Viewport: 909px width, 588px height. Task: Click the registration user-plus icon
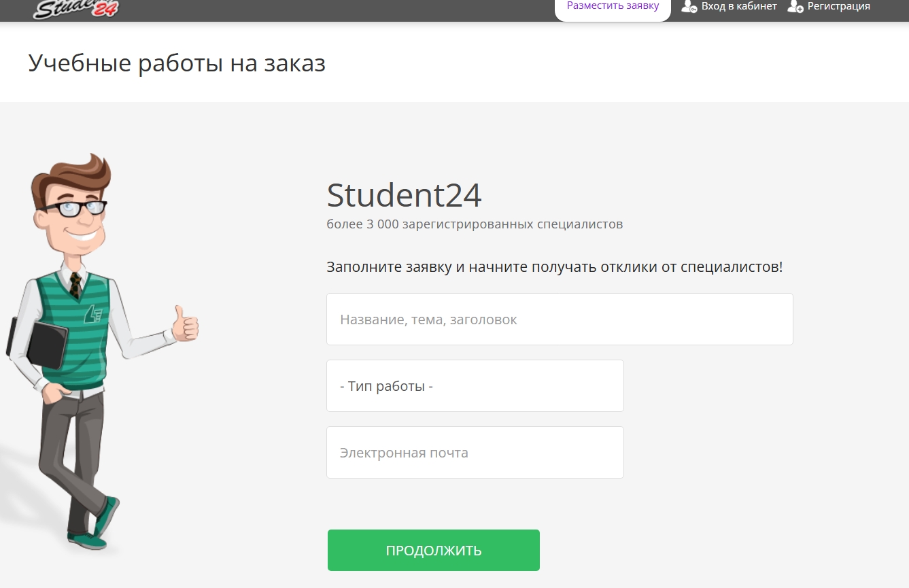pyautogui.click(x=795, y=7)
